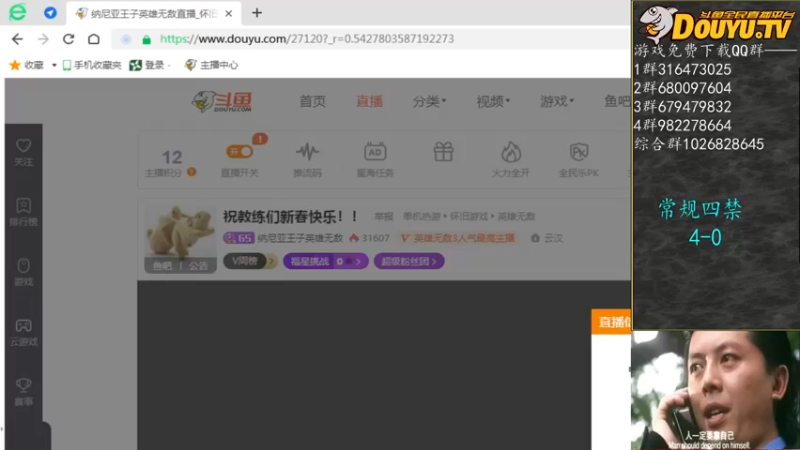This screenshot has height=450, width=800.
Task: Select the Douyu live stream browser tab
Action: [154, 13]
